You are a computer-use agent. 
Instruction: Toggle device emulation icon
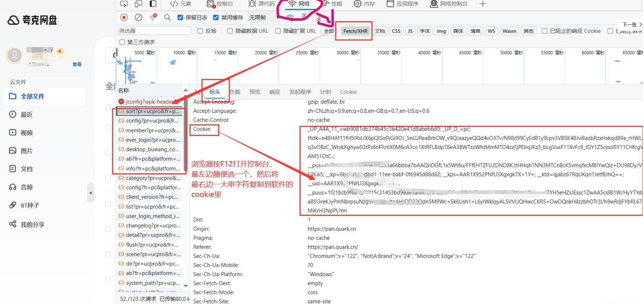click(138, 4)
